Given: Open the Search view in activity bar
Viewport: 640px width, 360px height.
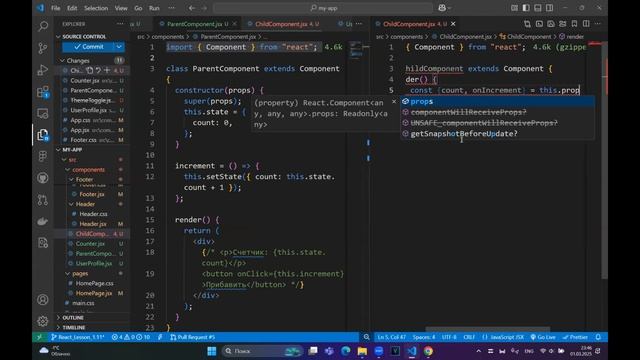Looking at the screenshot, I should [x=43, y=27].
